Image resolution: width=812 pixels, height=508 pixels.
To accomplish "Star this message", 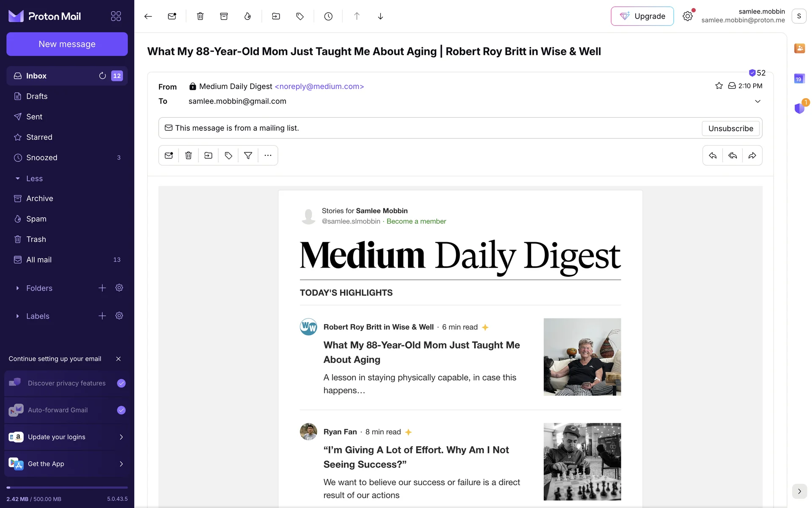I will (719, 86).
